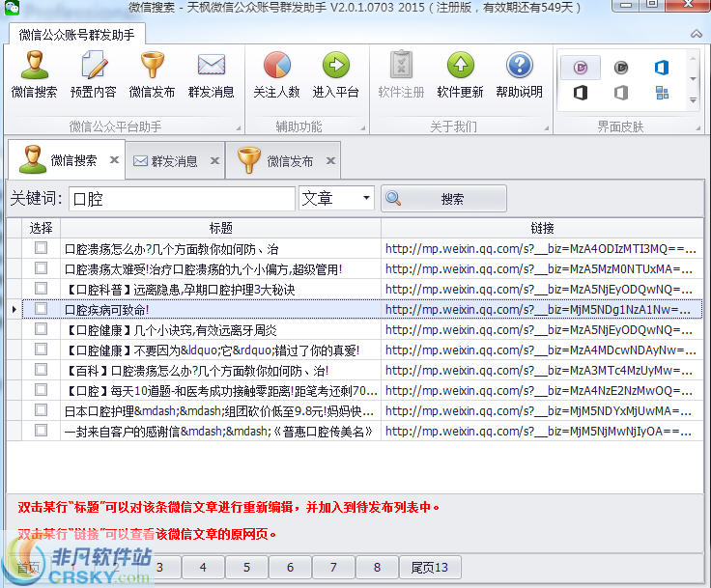Select the black Office skin icon
The height and width of the screenshot is (588, 711).
[581, 93]
